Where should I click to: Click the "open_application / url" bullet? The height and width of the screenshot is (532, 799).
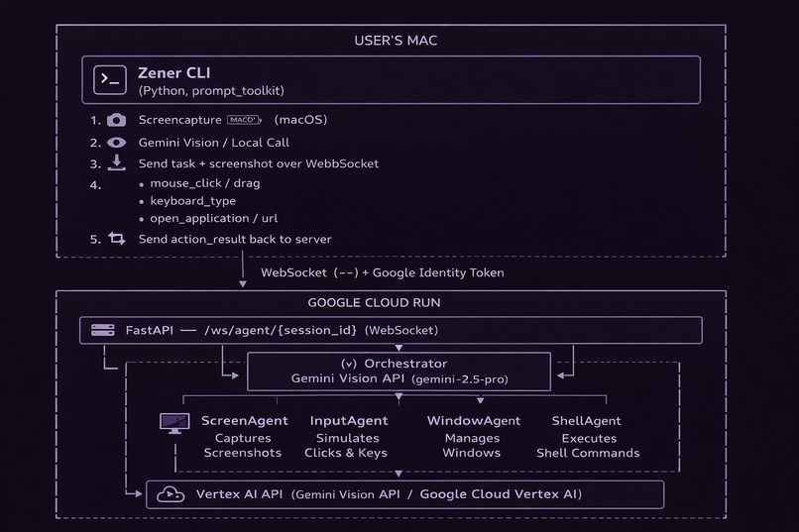[x=214, y=218]
